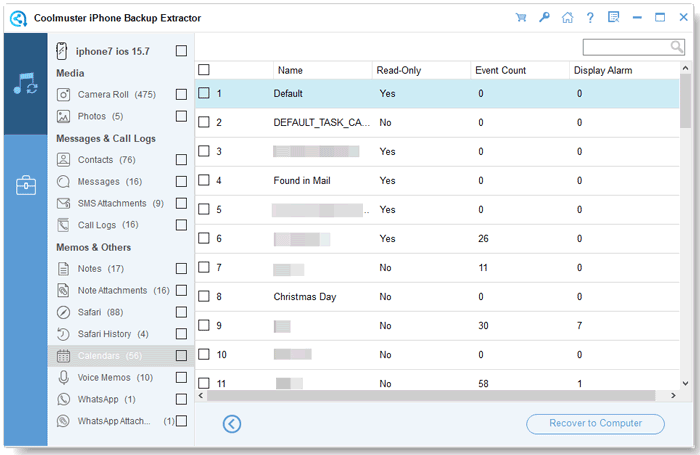700x455 pixels.
Task: Sort by the Display Alarm column header
Action: (624, 71)
